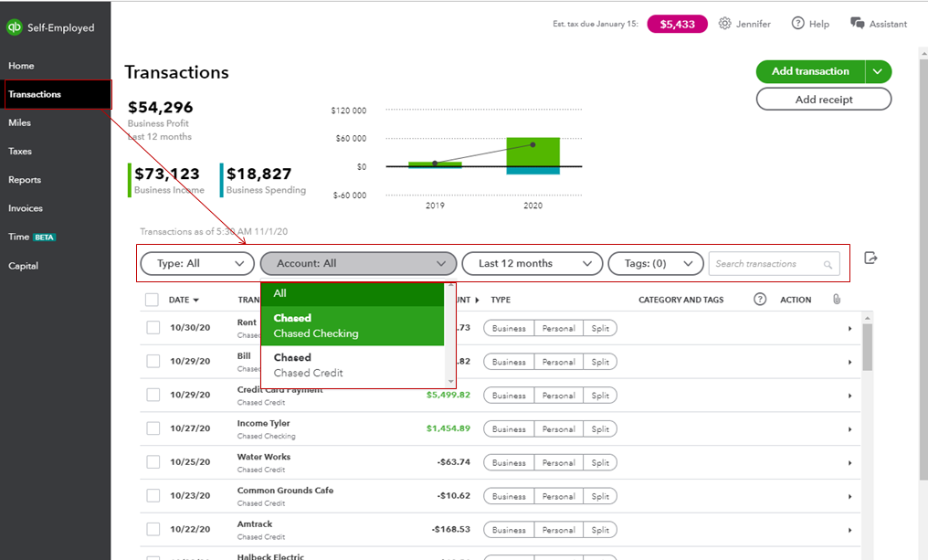Click the attachment paperclip column icon
This screenshot has height=560, width=928.
837,299
